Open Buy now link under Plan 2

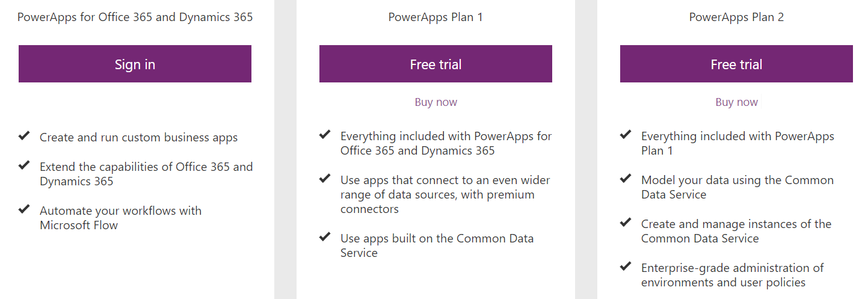click(736, 102)
